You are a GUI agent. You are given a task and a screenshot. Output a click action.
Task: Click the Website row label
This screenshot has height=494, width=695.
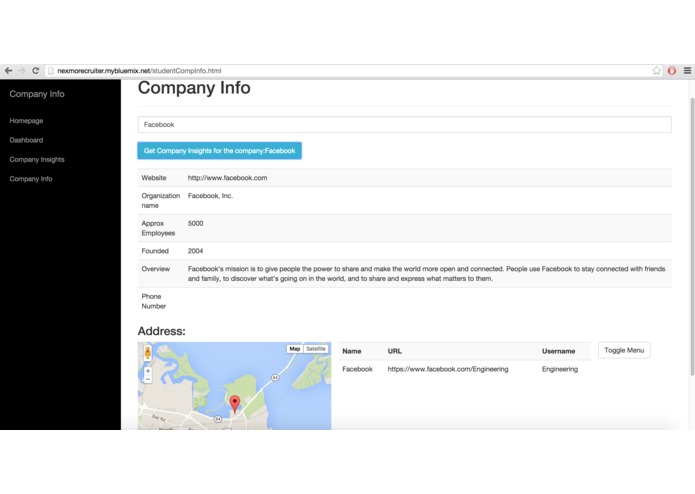tap(154, 178)
